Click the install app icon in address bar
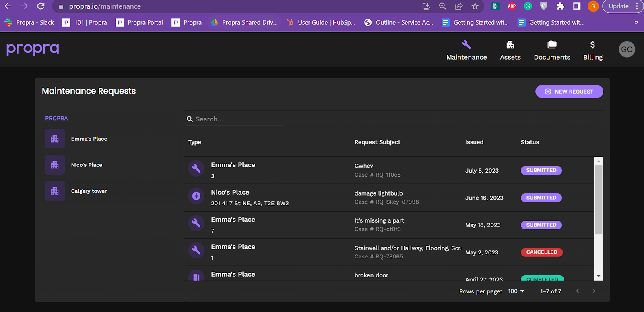644x312 pixels. (x=426, y=6)
